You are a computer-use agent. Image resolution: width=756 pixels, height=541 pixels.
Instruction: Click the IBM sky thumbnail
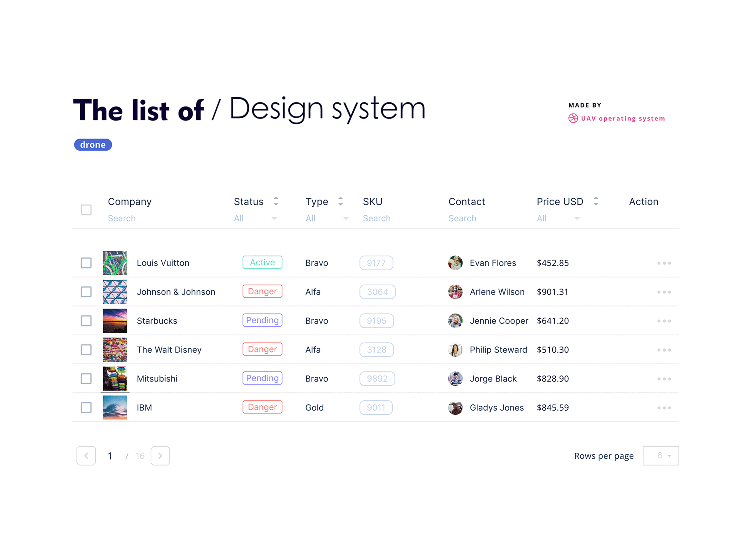coord(115,408)
